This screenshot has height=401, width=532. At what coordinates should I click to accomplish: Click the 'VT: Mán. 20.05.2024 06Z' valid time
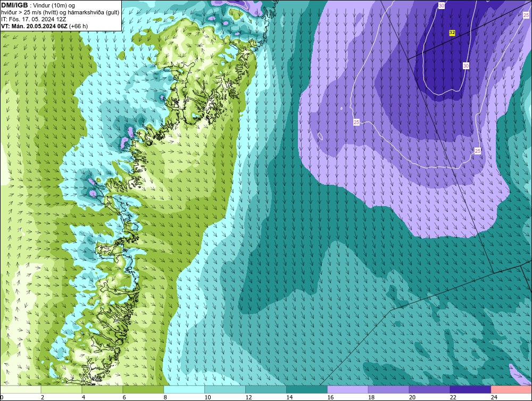point(34,26)
